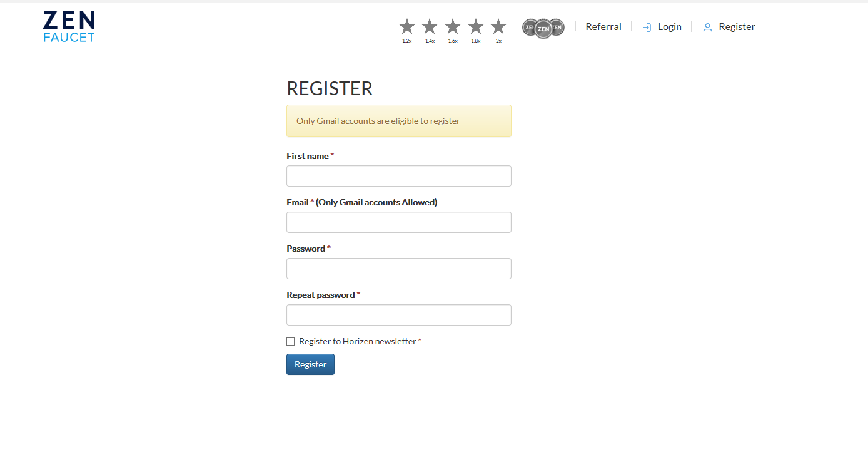Focus the Email input field

click(399, 222)
